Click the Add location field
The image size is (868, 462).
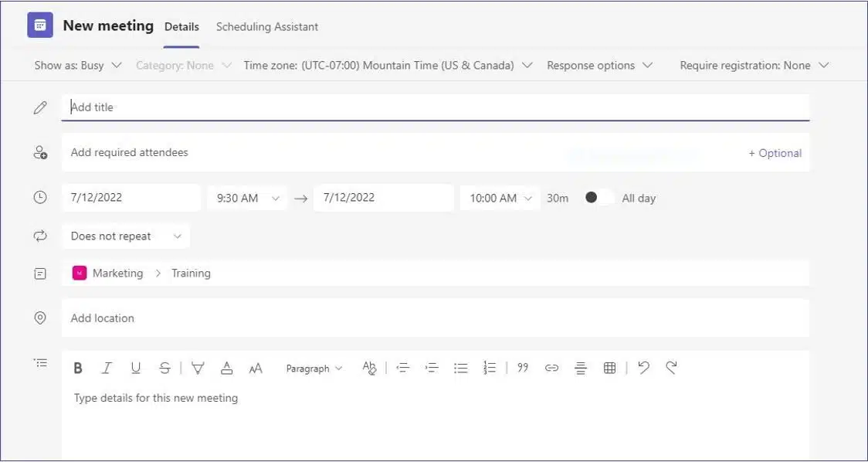436,318
